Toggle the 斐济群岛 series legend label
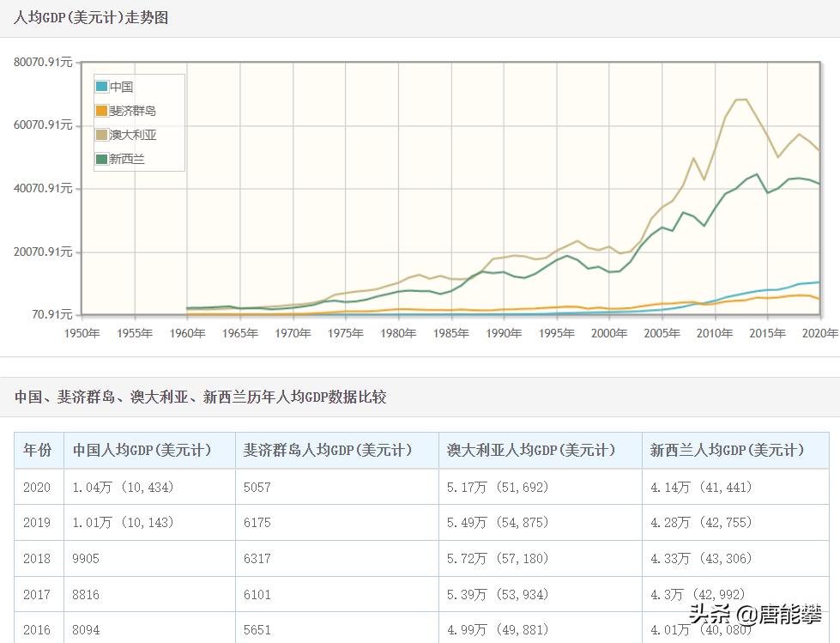The height and width of the screenshot is (643, 840). click(x=133, y=111)
